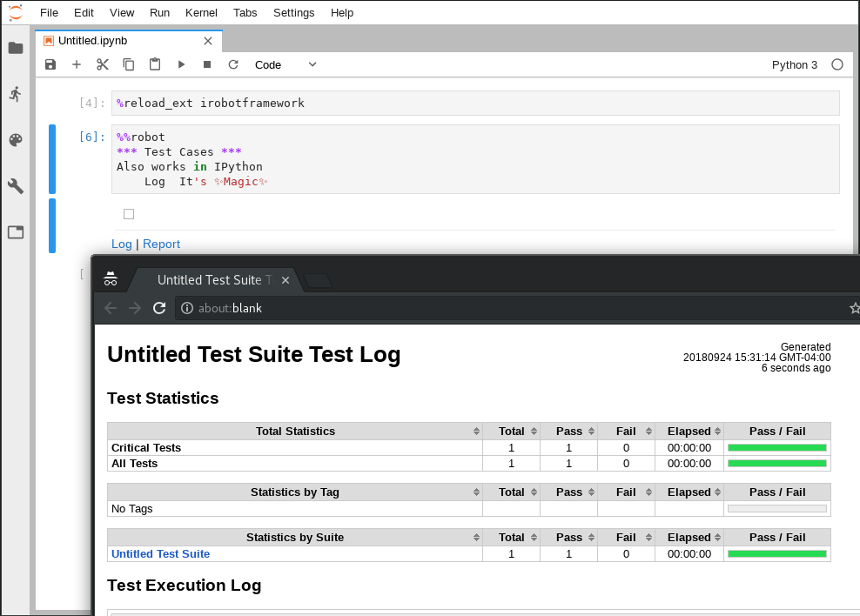Run the selected cell
The width and height of the screenshot is (860, 616).
(181, 64)
